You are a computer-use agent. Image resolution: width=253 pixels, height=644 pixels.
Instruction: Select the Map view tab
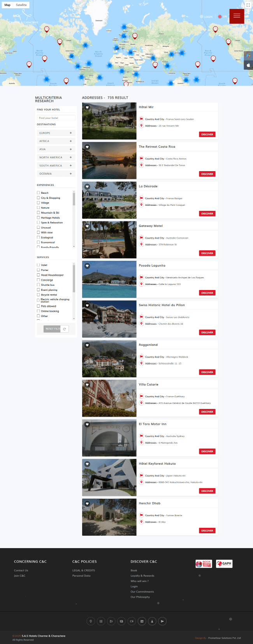click(x=7, y=5)
